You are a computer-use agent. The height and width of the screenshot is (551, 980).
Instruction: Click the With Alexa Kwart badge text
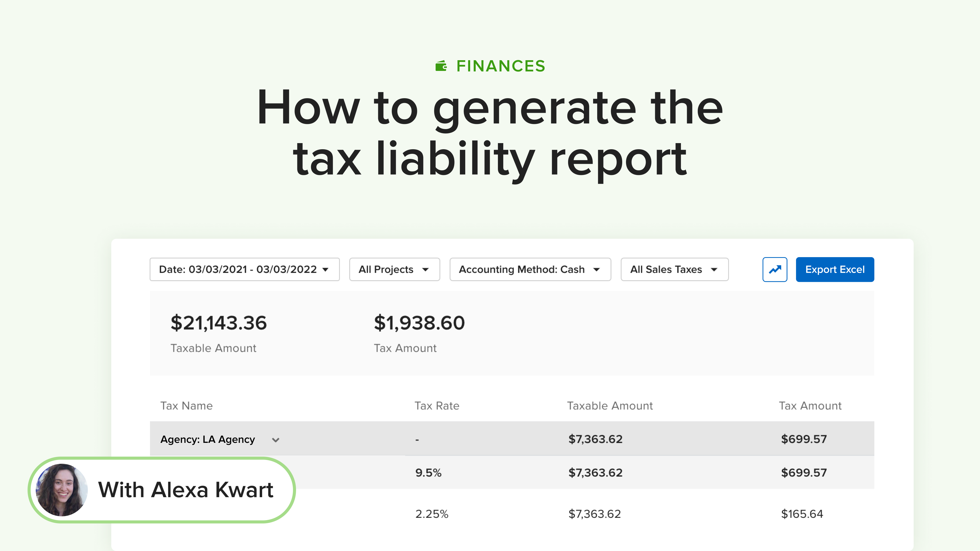pos(186,490)
